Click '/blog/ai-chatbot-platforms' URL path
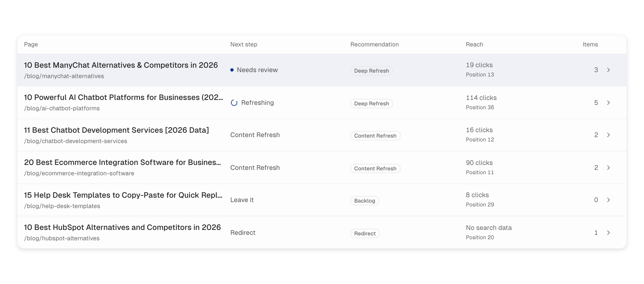 [x=62, y=108]
